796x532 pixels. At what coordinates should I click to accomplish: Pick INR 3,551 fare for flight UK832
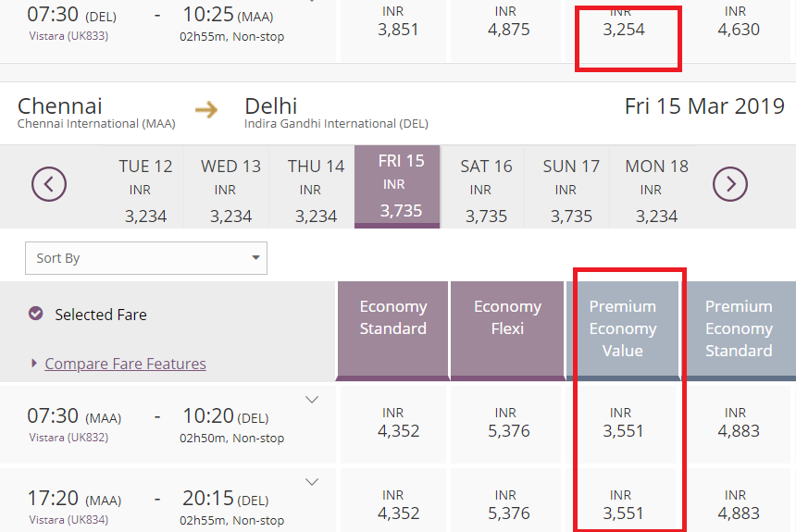[622, 423]
